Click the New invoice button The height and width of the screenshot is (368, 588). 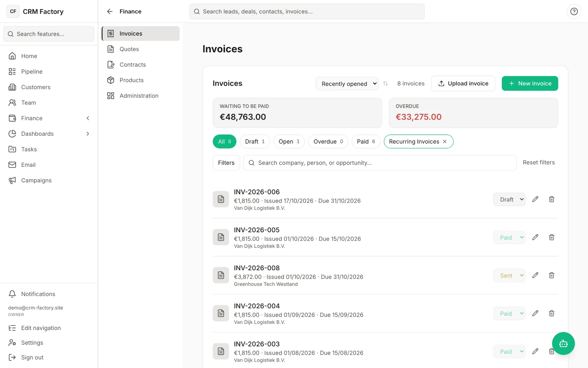530,83
